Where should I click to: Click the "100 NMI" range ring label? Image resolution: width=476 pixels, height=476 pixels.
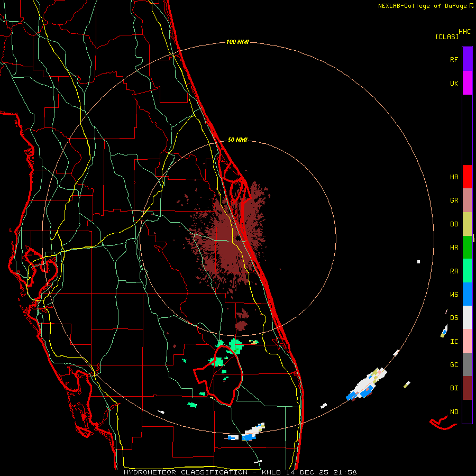click(237, 42)
